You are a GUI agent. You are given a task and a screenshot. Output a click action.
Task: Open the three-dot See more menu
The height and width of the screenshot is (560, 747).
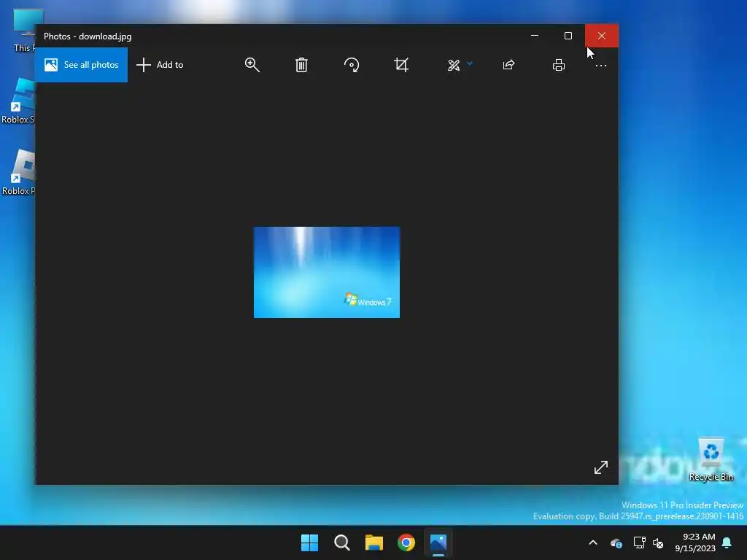pos(601,66)
